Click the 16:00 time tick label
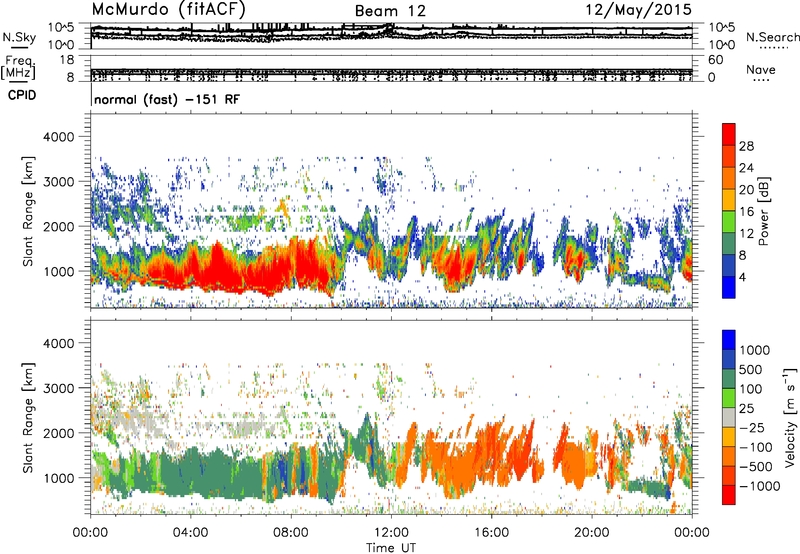Viewport: 800px width, 554px height. (x=491, y=533)
